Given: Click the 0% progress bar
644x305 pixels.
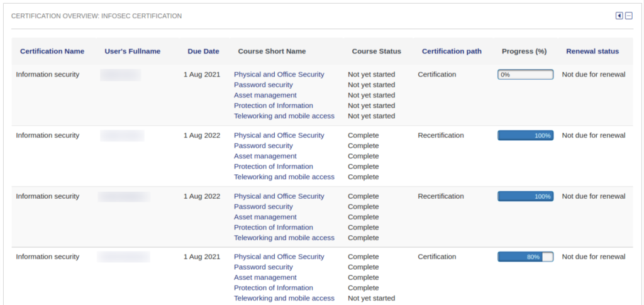Looking at the screenshot, I should click(525, 74).
